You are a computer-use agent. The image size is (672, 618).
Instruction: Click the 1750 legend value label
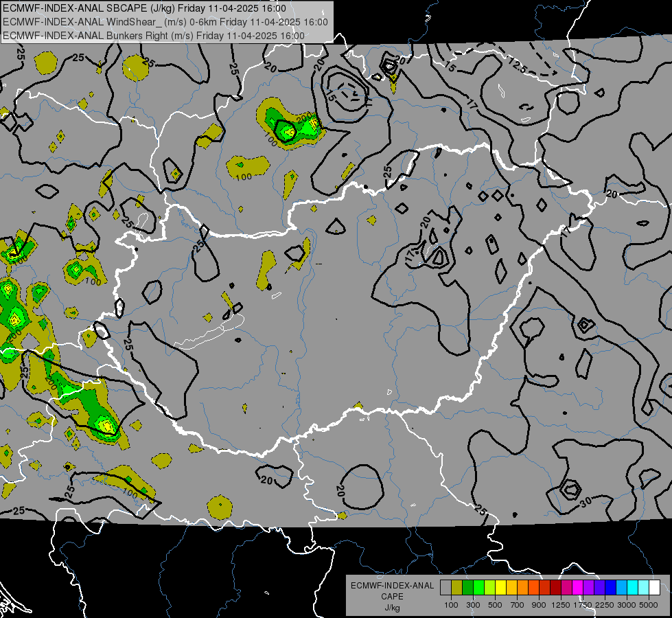pyautogui.click(x=583, y=605)
